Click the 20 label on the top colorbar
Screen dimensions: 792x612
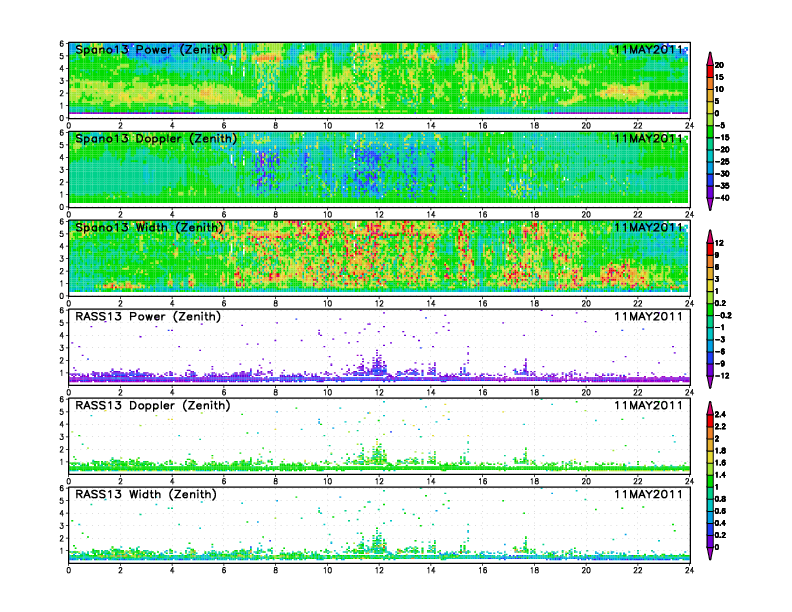[719, 65]
